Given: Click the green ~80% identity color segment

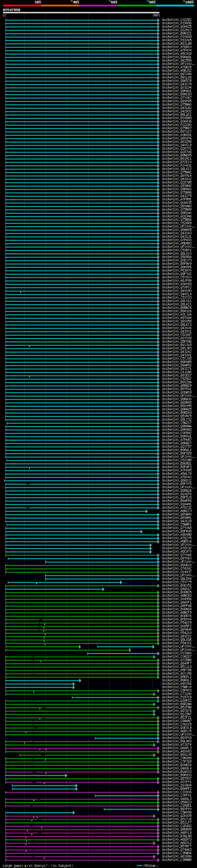Looking at the screenshot, I should 137,6.
